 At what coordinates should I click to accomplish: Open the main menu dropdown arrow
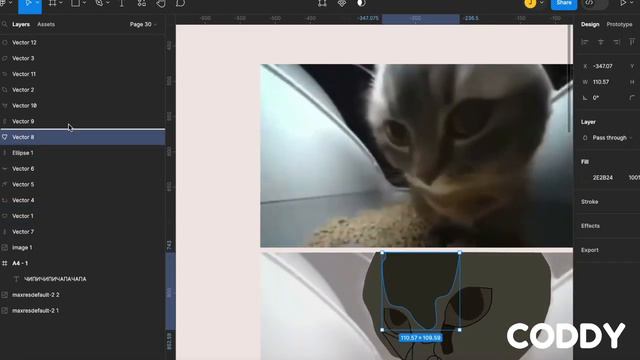[11, 3]
